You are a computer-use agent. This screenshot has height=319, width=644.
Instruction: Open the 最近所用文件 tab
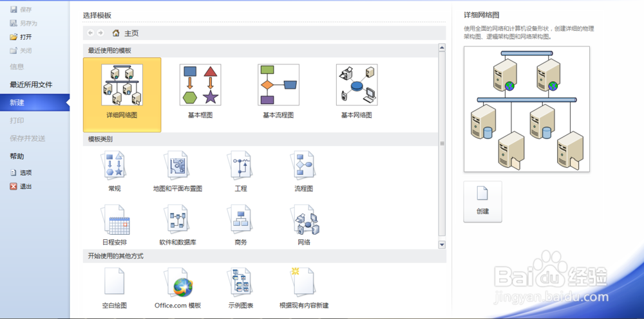point(31,84)
